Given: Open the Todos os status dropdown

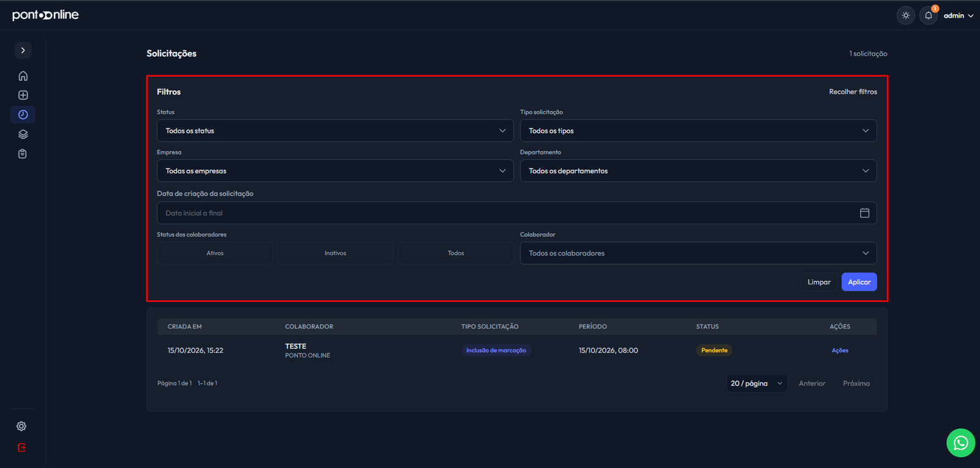Looking at the screenshot, I should point(335,130).
